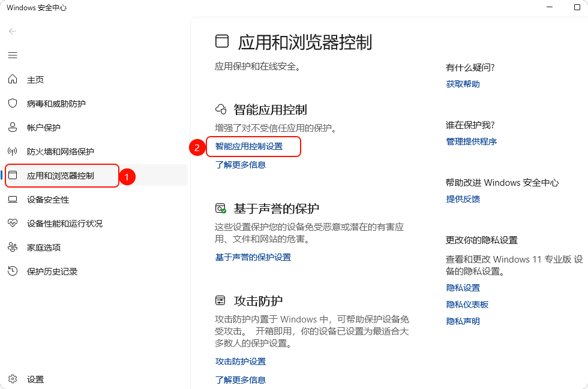588x389 pixels.
Task: Open the 隐私仪表板 link
Action: coord(467,304)
